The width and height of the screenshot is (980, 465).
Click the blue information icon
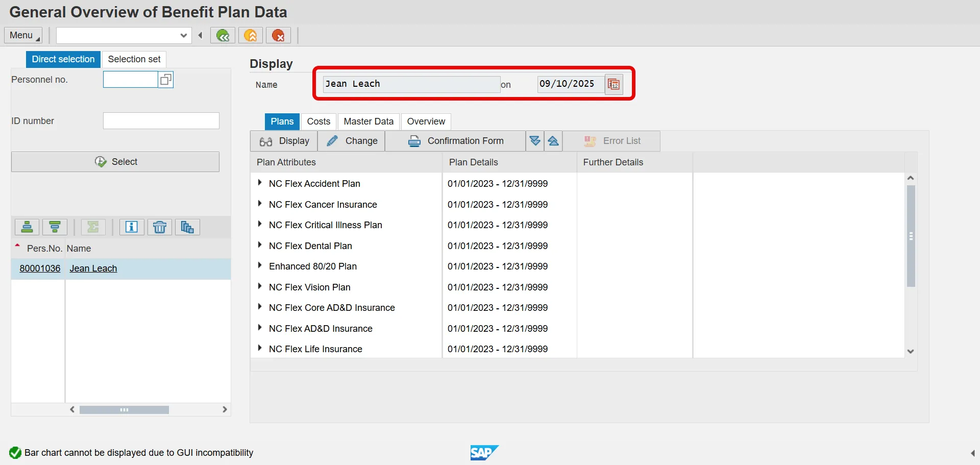[x=132, y=227]
